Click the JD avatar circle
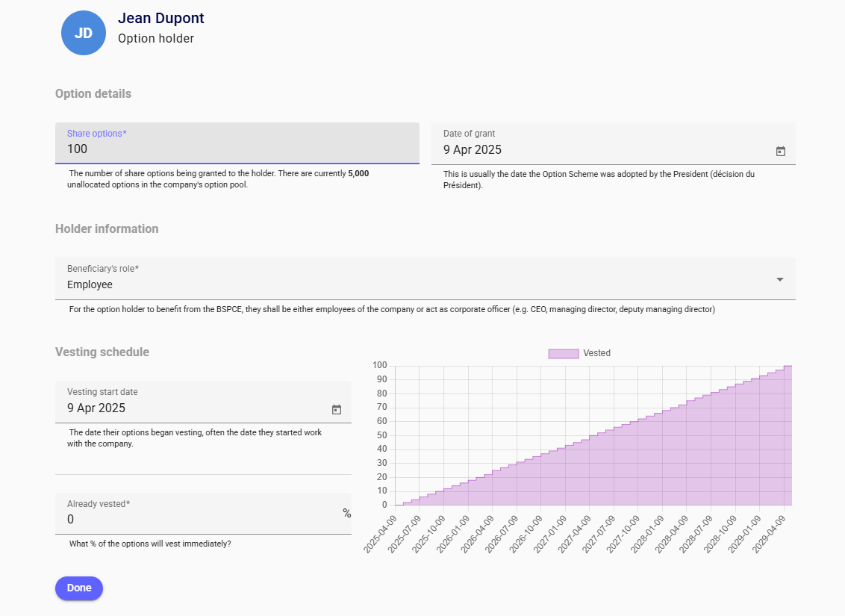845x616 pixels. (84, 33)
